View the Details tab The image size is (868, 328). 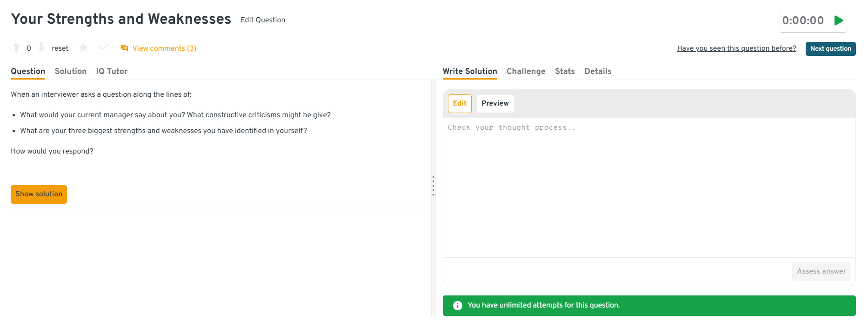pos(598,71)
